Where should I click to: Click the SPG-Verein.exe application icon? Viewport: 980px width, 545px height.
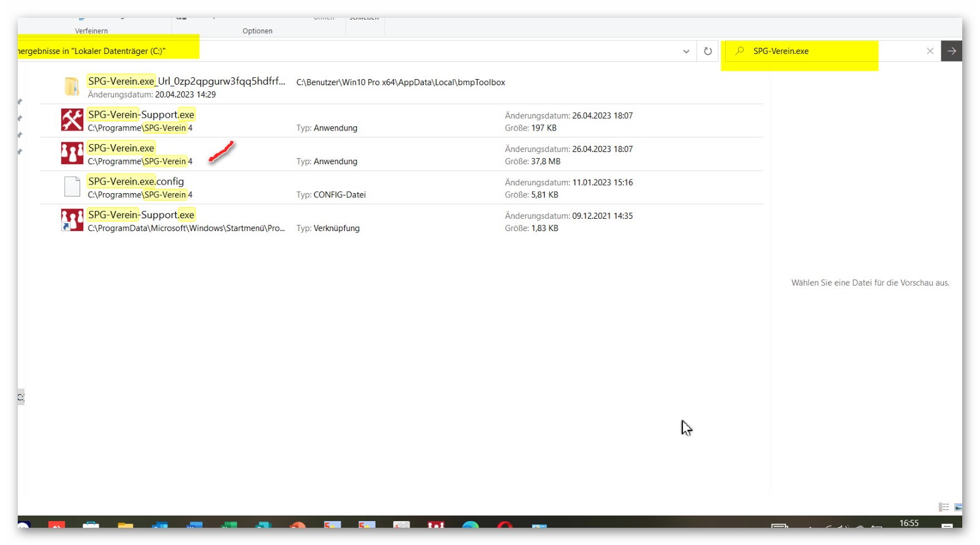tap(72, 153)
